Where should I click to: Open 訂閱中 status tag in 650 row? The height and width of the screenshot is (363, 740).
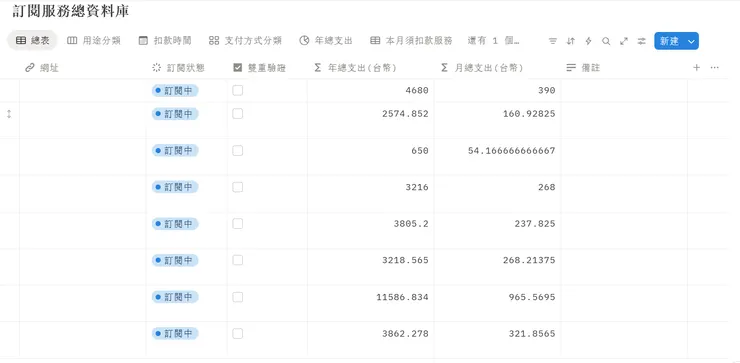[175, 151]
